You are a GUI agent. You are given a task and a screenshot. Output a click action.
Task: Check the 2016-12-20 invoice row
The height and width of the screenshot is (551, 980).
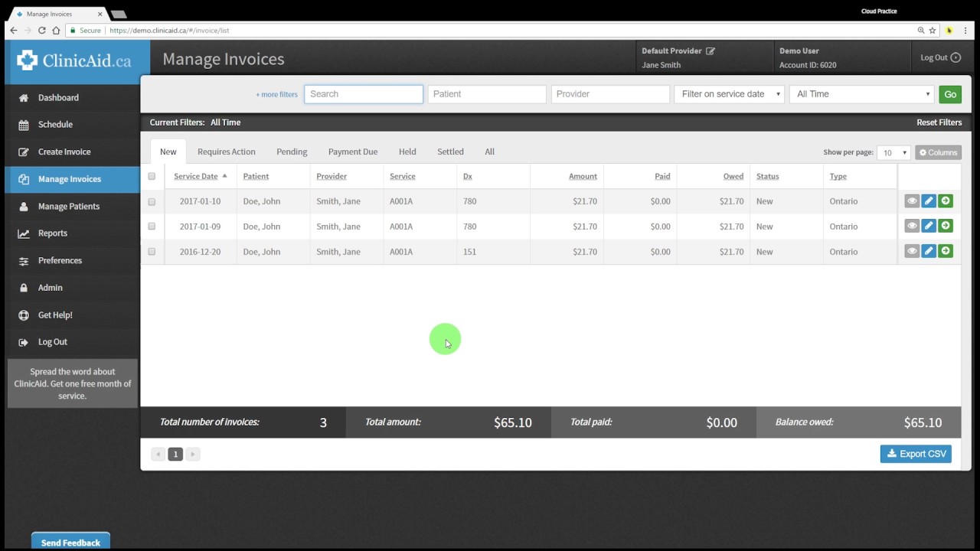coord(152,252)
